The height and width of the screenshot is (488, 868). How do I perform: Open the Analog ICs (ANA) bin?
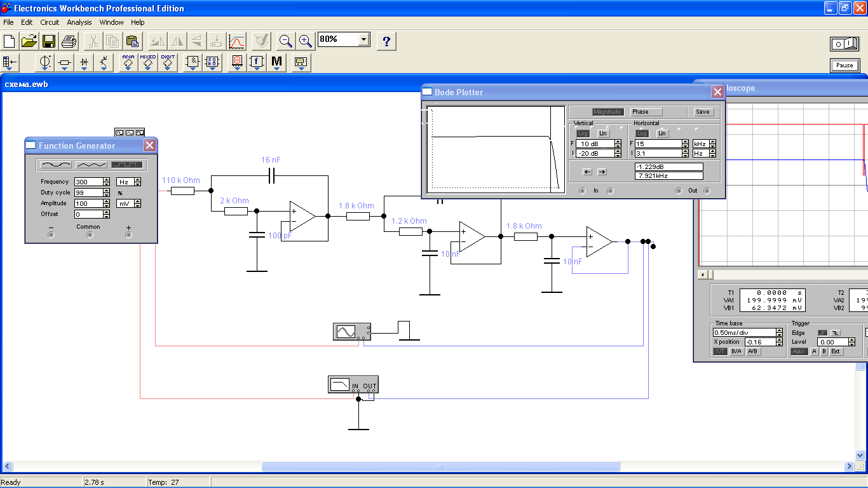[x=128, y=62]
